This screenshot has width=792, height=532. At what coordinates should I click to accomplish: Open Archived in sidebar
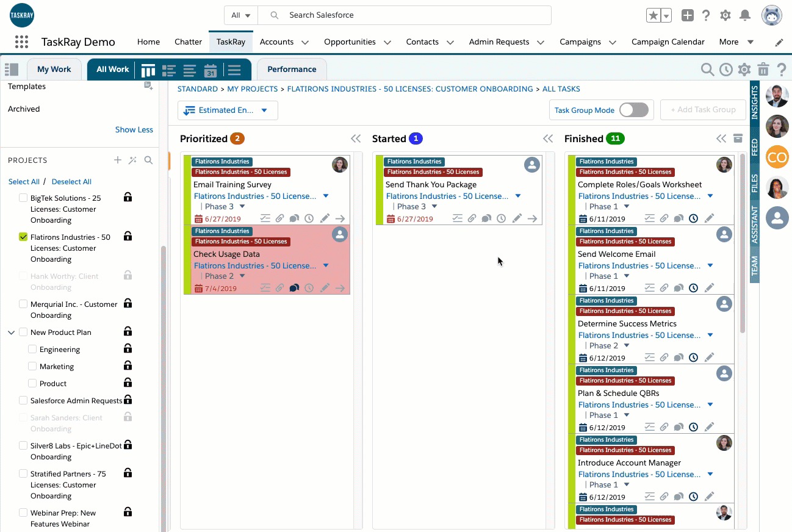24,109
